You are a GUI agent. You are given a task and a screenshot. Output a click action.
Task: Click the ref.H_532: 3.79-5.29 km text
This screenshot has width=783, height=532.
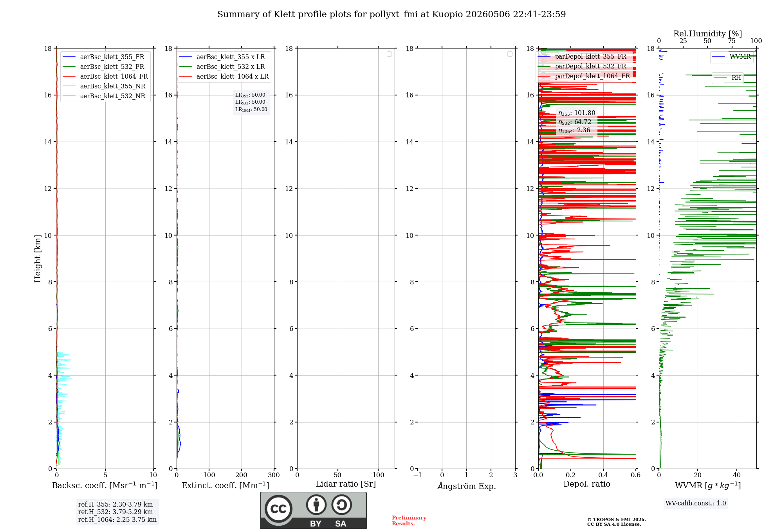click(x=115, y=512)
